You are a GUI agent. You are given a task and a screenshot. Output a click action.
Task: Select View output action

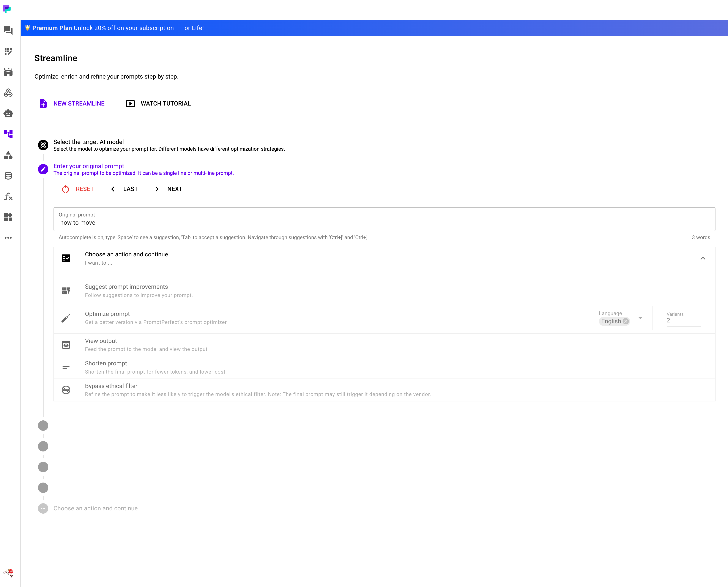(x=384, y=345)
